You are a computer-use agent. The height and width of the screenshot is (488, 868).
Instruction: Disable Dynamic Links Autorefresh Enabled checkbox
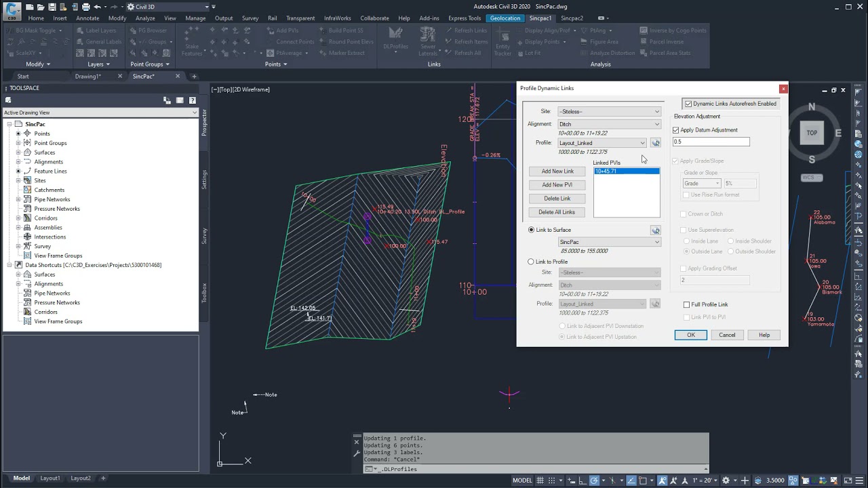[x=688, y=104]
